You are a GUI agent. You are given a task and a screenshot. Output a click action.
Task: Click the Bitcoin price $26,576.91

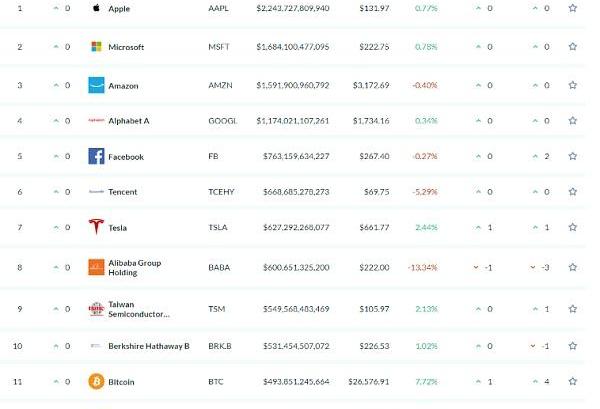point(367,382)
